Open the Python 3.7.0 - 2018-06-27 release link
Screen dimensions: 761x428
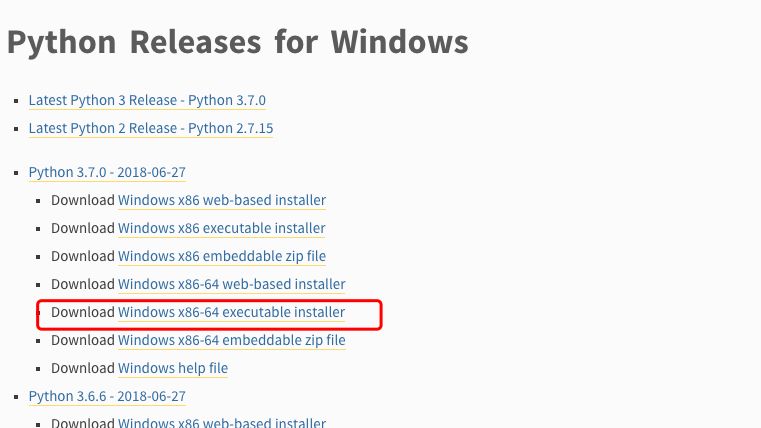click(107, 173)
